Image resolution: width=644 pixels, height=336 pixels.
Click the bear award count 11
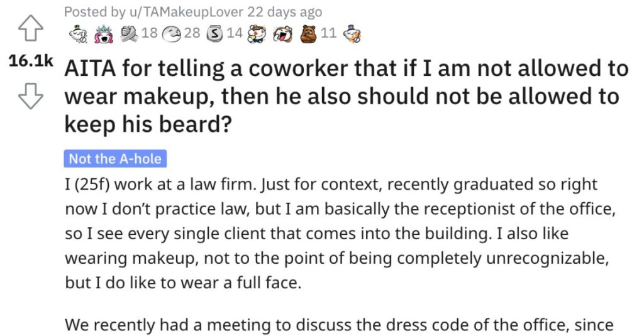pyautogui.click(x=329, y=33)
